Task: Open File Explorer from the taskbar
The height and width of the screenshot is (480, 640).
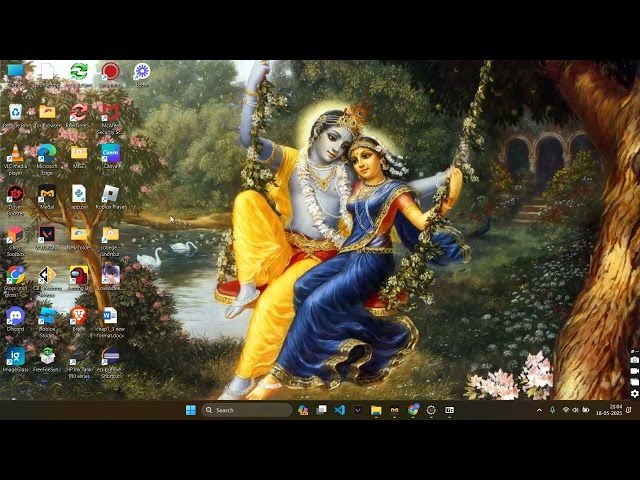Action: [x=376, y=410]
